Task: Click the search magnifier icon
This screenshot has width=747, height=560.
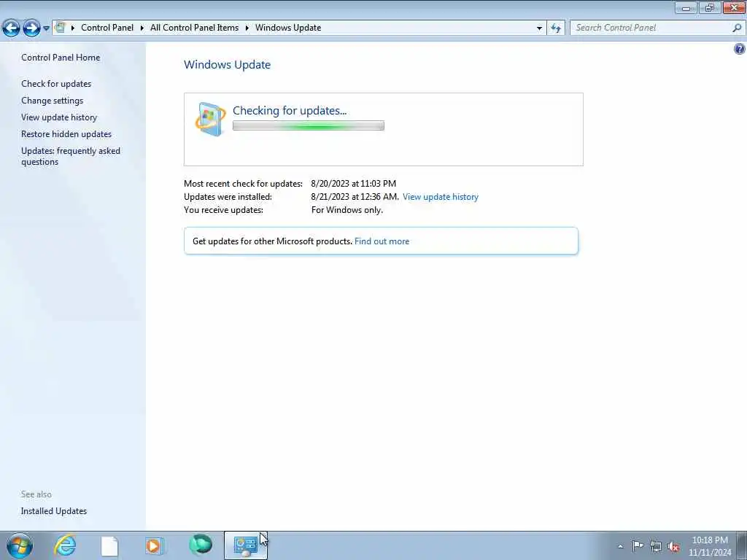Action: pyautogui.click(x=737, y=28)
